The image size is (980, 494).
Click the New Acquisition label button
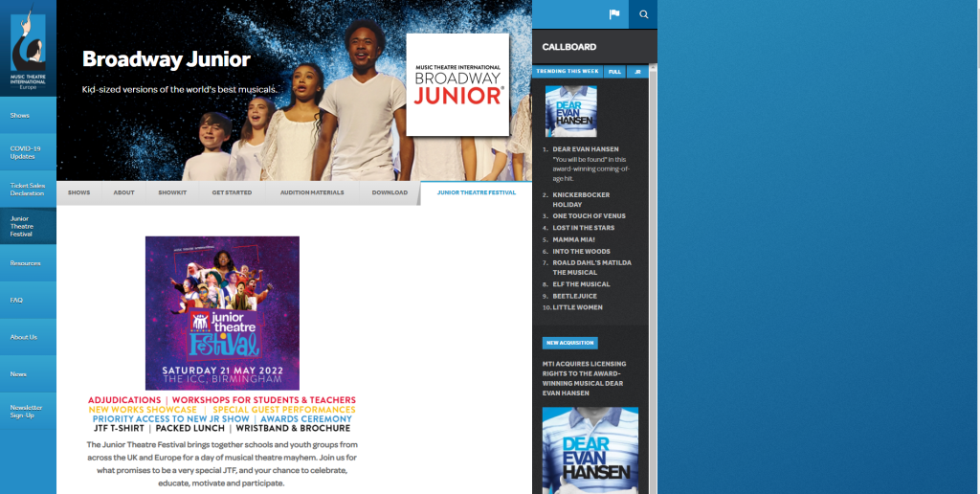point(569,343)
